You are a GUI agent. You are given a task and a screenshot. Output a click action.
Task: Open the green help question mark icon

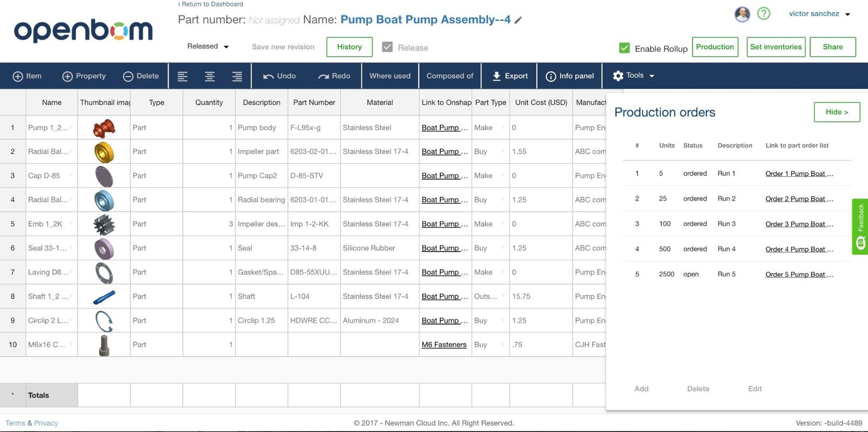[x=763, y=14]
